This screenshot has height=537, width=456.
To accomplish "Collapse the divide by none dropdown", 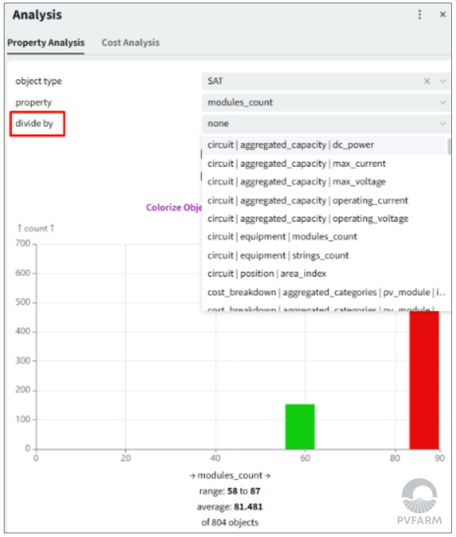I will point(325,124).
